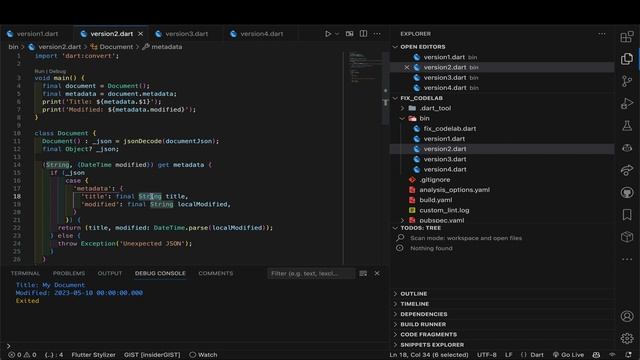Change UTF-8 encoding in status bar
Viewport: 640px width, 360px height.
click(x=487, y=355)
